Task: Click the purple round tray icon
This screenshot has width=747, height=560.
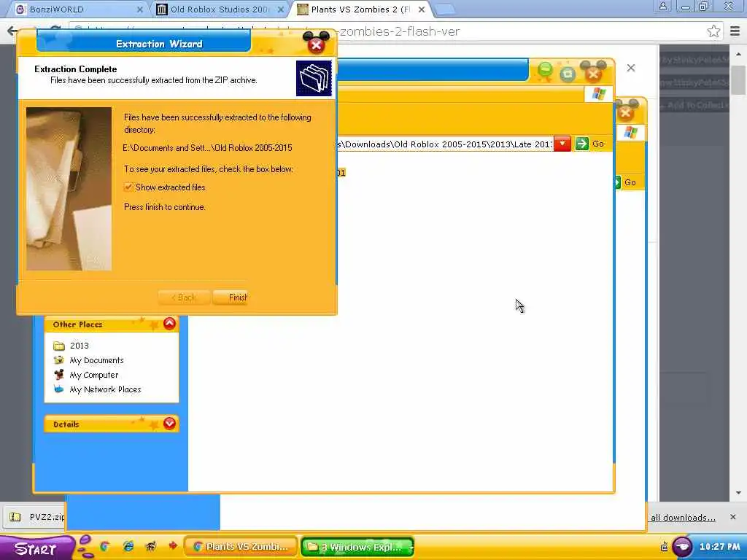Action: click(682, 547)
